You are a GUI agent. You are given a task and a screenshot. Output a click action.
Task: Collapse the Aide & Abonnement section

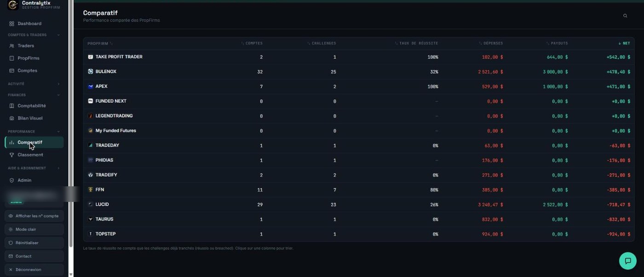click(34, 168)
